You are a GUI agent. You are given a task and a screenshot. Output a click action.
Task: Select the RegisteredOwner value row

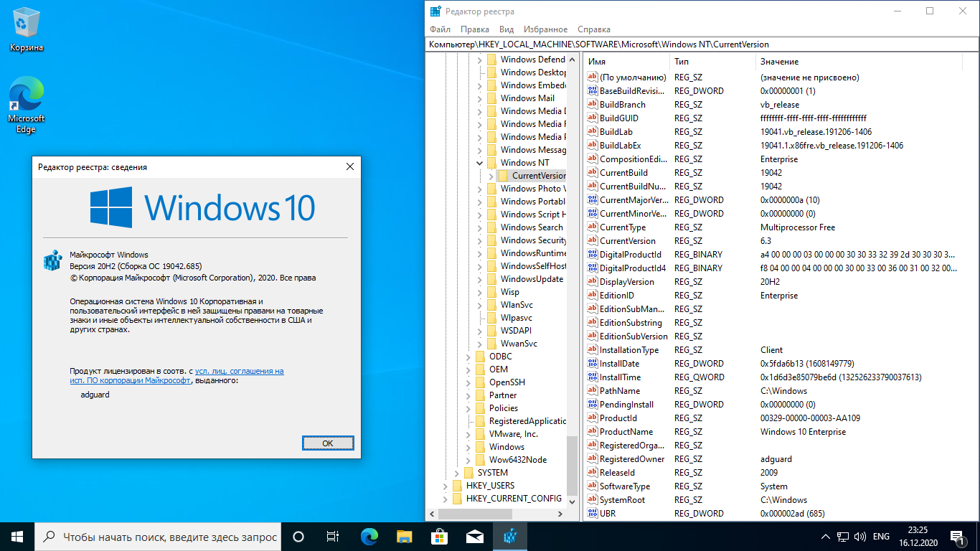pyautogui.click(x=781, y=459)
